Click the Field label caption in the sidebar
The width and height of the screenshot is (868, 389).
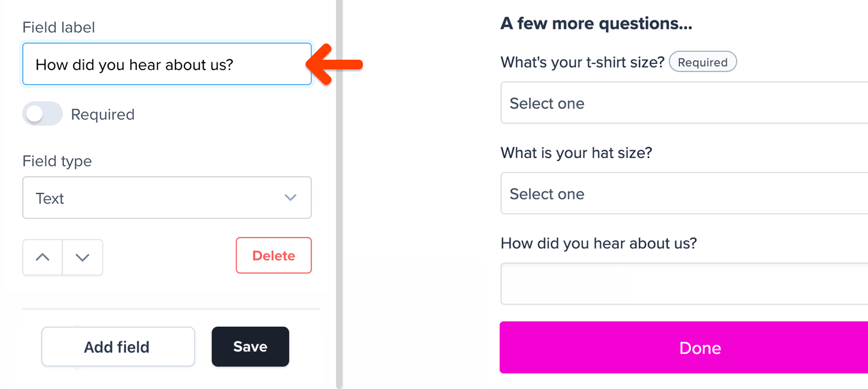(58, 27)
